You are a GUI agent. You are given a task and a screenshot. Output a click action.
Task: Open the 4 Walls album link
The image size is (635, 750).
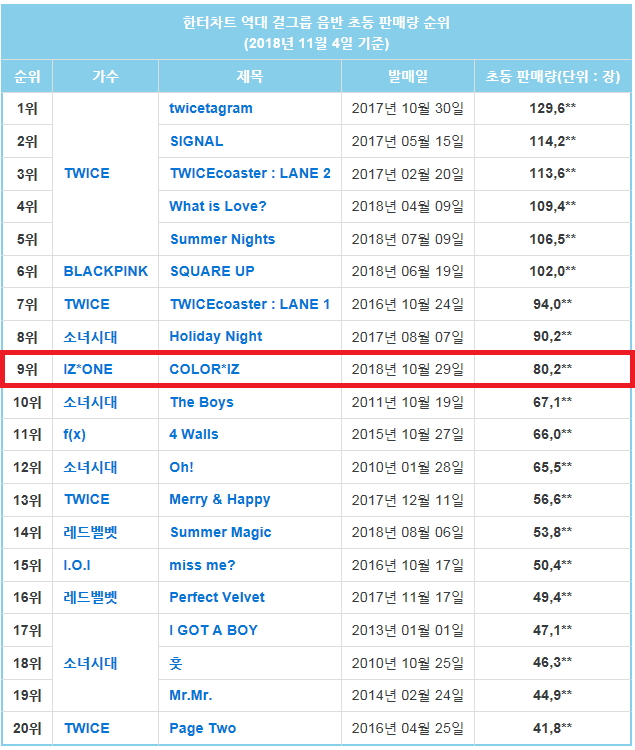point(194,434)
